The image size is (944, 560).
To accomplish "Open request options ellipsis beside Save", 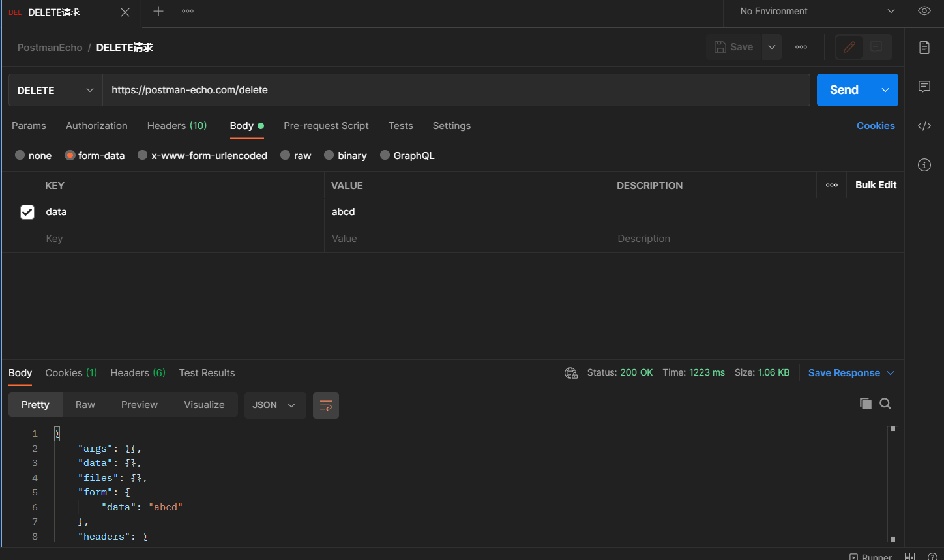I will [801, 47].
